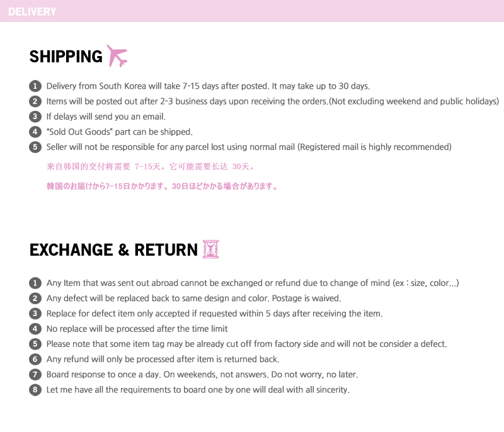Click number 4 bullet in Exchange & Return list
Screen dimensions: 504x432
coord(35,329)
